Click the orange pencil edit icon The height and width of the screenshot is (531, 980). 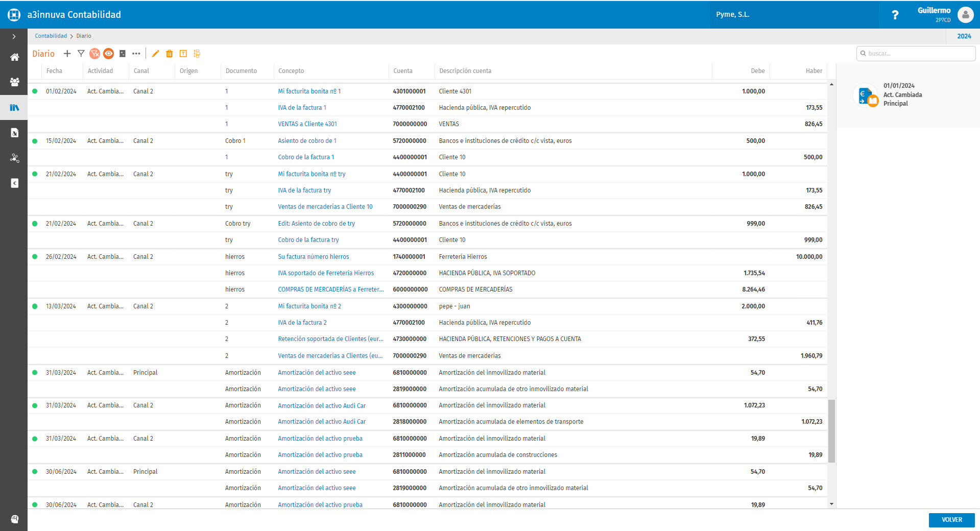click(x=156, y=54)
